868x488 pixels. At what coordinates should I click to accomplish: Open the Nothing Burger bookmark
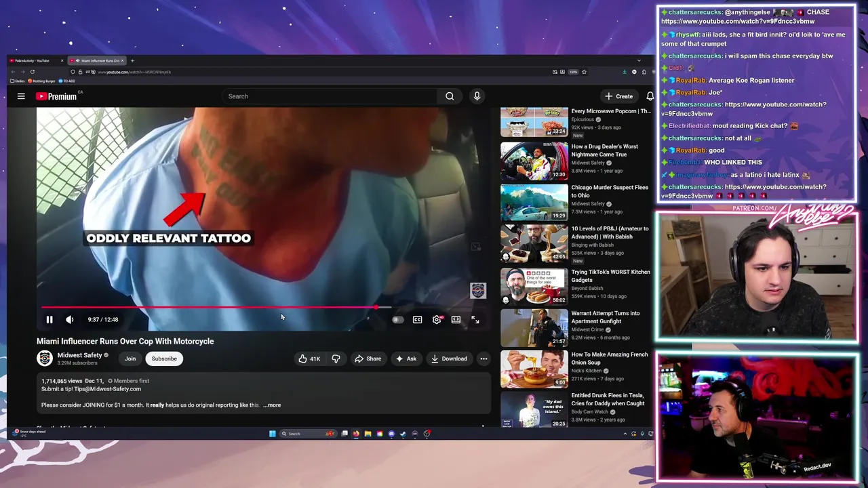pyautogui.click(x=42, y=81)
